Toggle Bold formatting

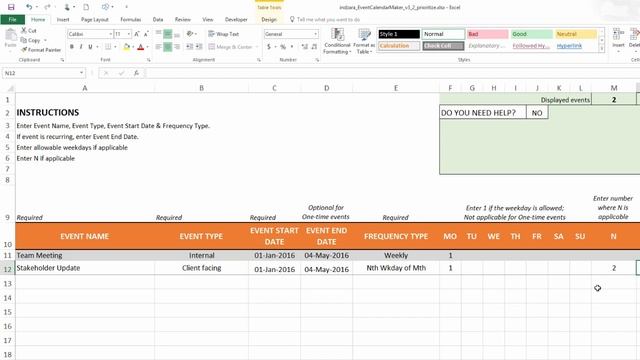tap(72, 47)
